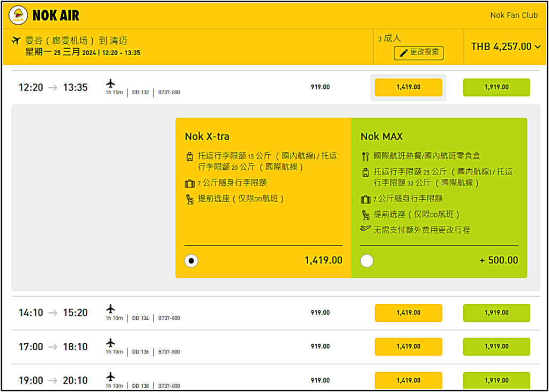Click the 919.00 base fare for 12:20 flight
Image resolution: width=549 pixels, height=392 pixels.
click(320, 87)
